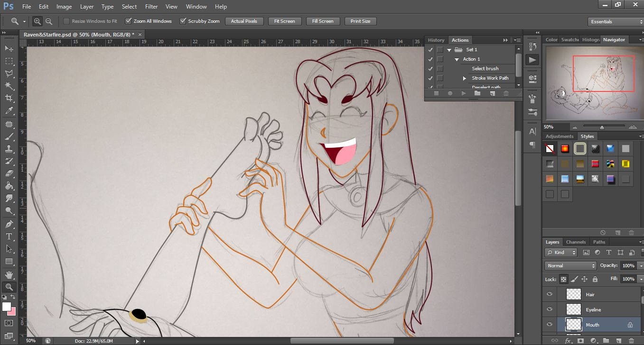Click the Print Size button

coord(361,21)
